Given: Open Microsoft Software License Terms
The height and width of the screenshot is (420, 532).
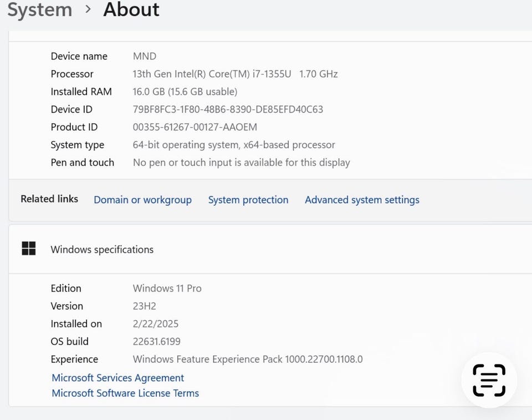Looking at the screenshot, I should (125, 393).
